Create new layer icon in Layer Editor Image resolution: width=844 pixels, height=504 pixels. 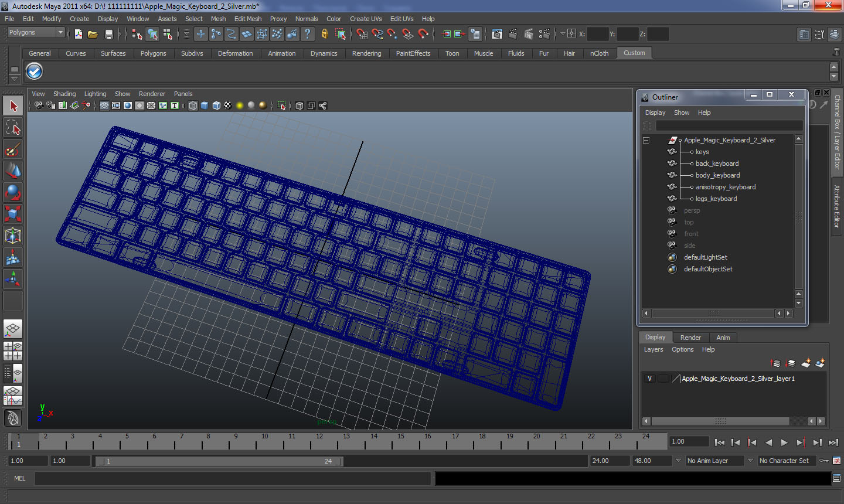[x=805, y=363]
